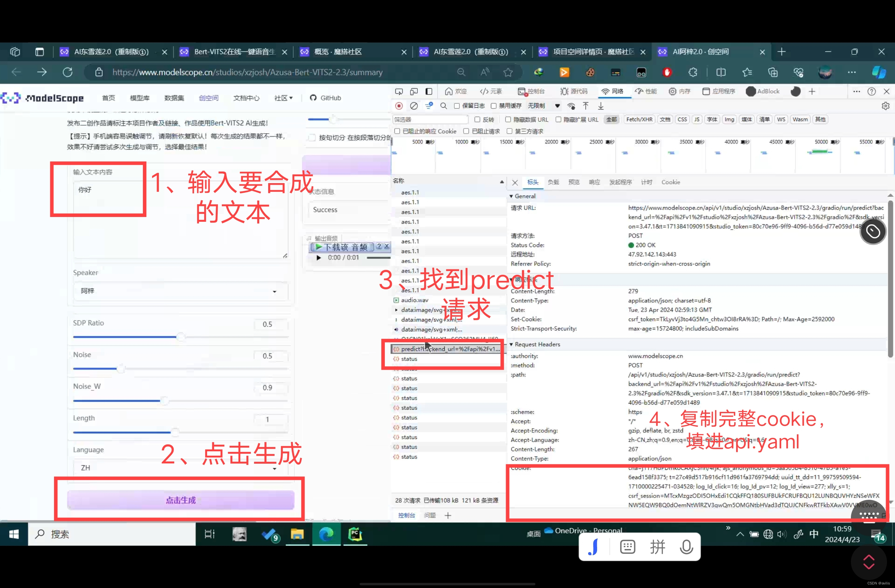Clear the network log icon
895x588 pixels.
pos(414,106)
